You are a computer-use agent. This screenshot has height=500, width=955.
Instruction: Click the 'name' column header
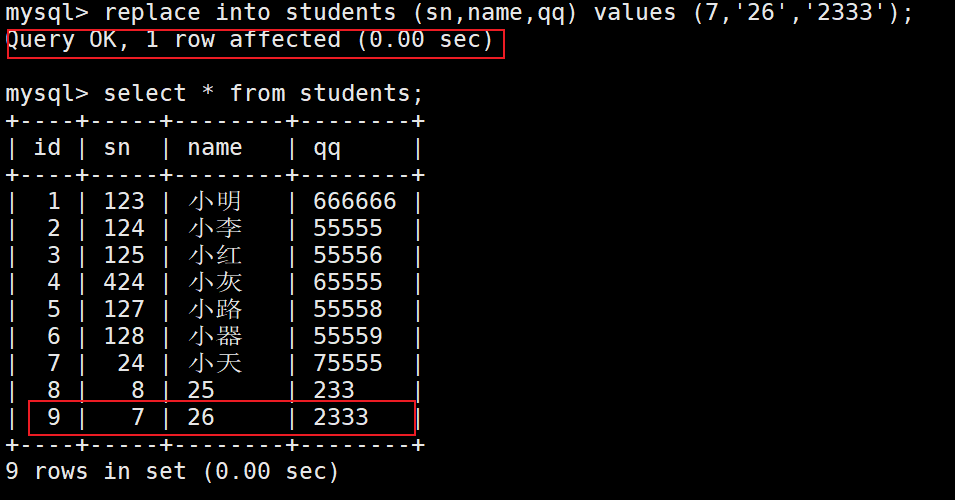[x=215, y=148]
